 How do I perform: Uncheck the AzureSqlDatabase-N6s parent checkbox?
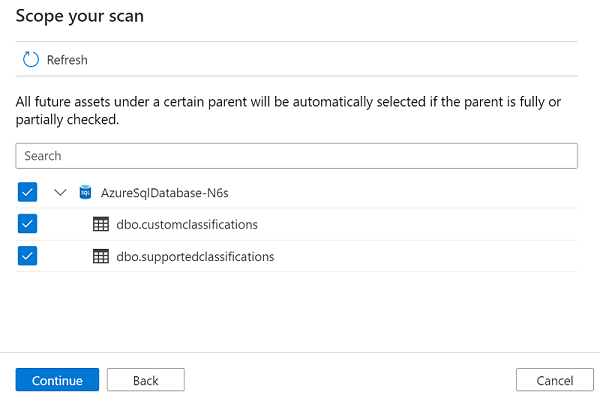(x=27, y=192)
